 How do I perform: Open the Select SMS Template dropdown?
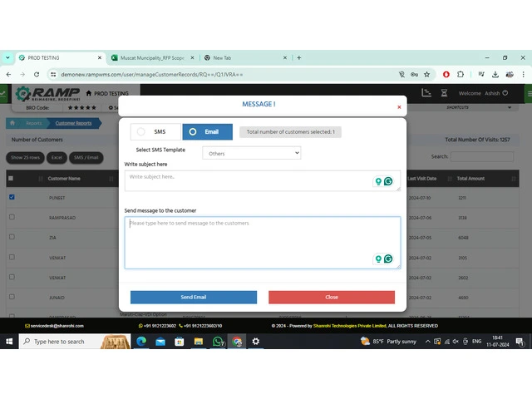pyautogui.click(x=251, y=153)
